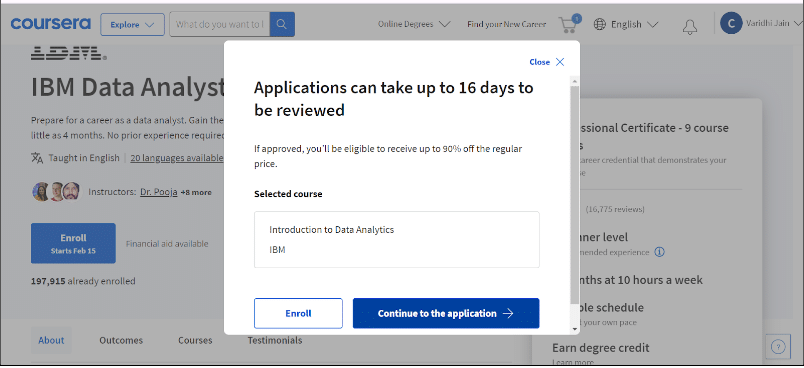The image size is (804, 368).
Task: Click the +8 more instructors link
Action: pos(196,193)
